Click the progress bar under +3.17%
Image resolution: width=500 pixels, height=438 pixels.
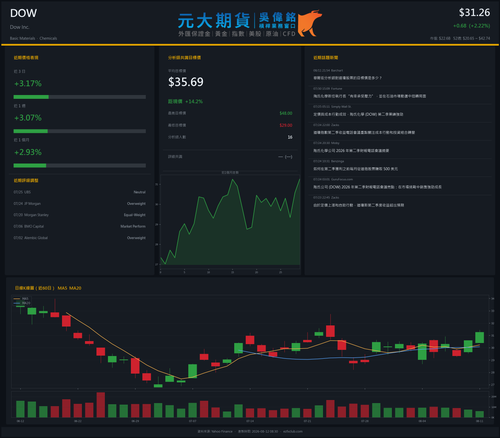click(x=80, y=97)
